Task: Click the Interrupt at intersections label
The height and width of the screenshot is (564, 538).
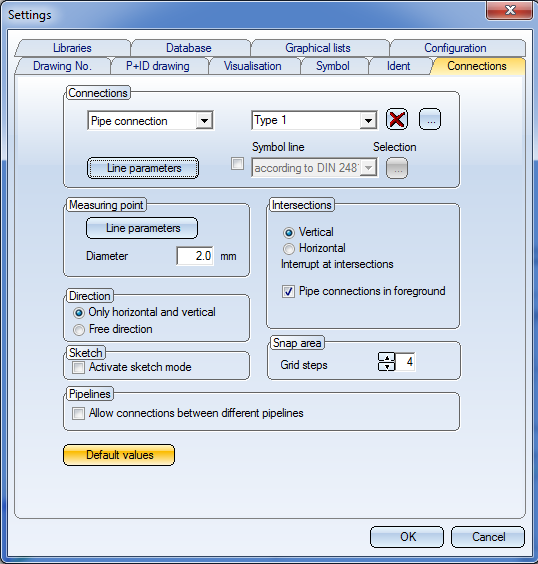Action: tap(337, 264)
